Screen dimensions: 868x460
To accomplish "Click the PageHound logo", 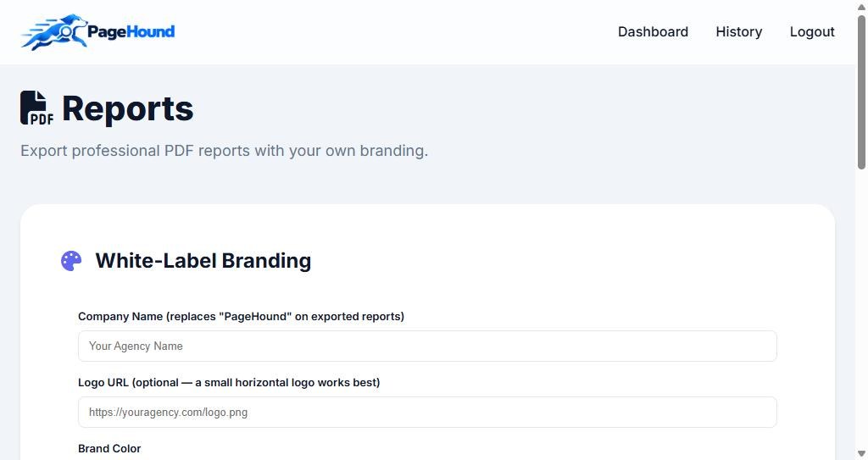I will tap(97, 31).
